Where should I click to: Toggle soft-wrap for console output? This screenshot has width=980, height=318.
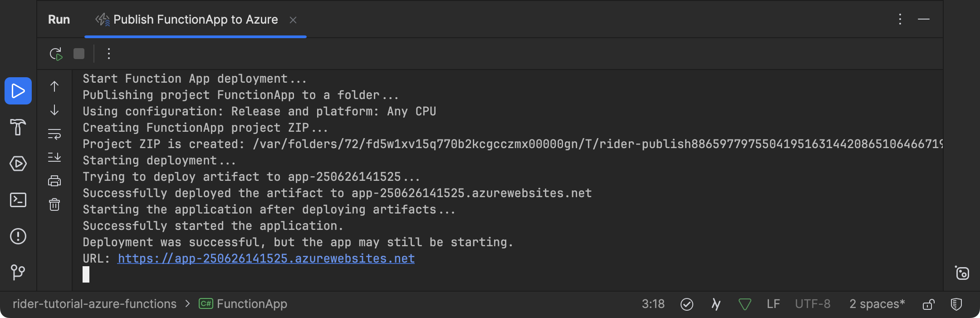pyautogui.click(x=54, y=134)
